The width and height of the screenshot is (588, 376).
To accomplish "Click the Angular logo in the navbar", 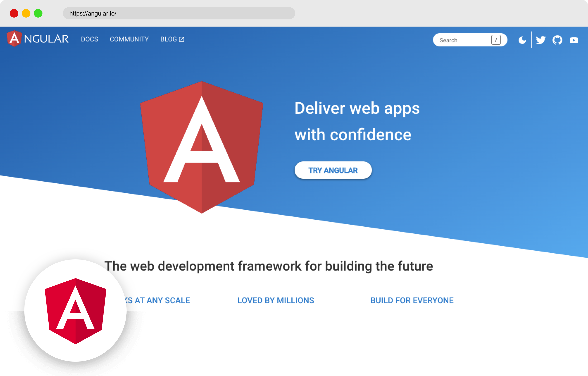I will [38, 39].
